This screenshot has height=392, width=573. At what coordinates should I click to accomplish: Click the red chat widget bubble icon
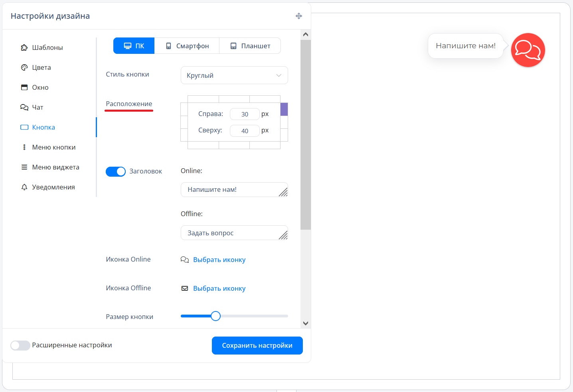(x=528, y=50)
